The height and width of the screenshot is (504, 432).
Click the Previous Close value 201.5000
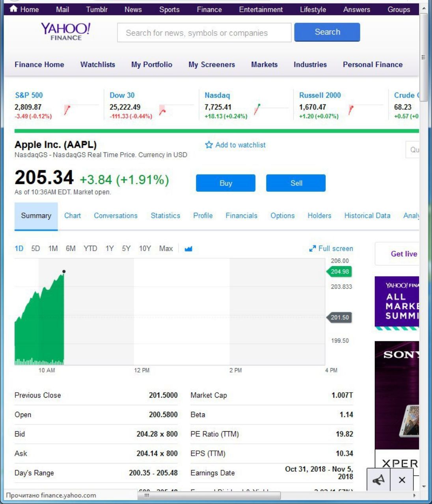coord(163,395)
